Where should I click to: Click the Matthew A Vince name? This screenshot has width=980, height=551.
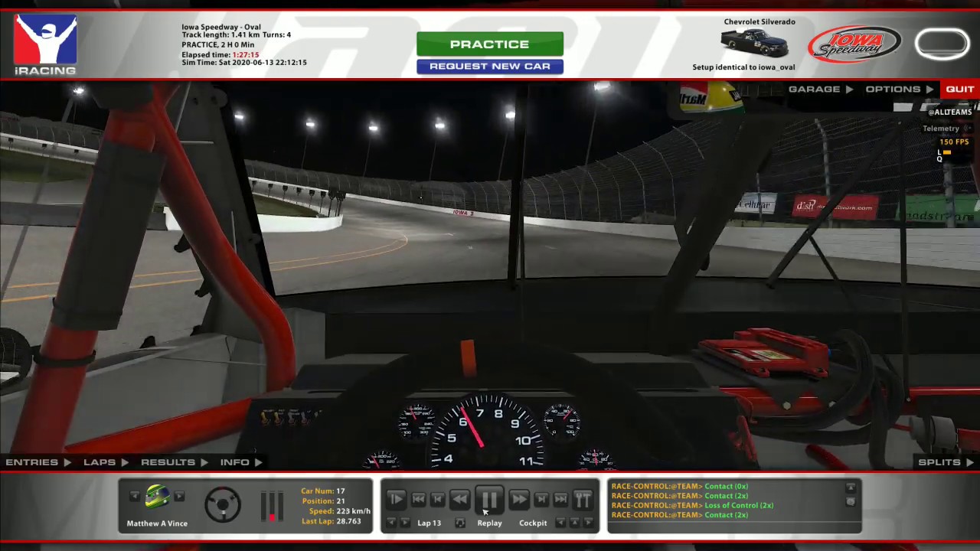pos(157,523)
